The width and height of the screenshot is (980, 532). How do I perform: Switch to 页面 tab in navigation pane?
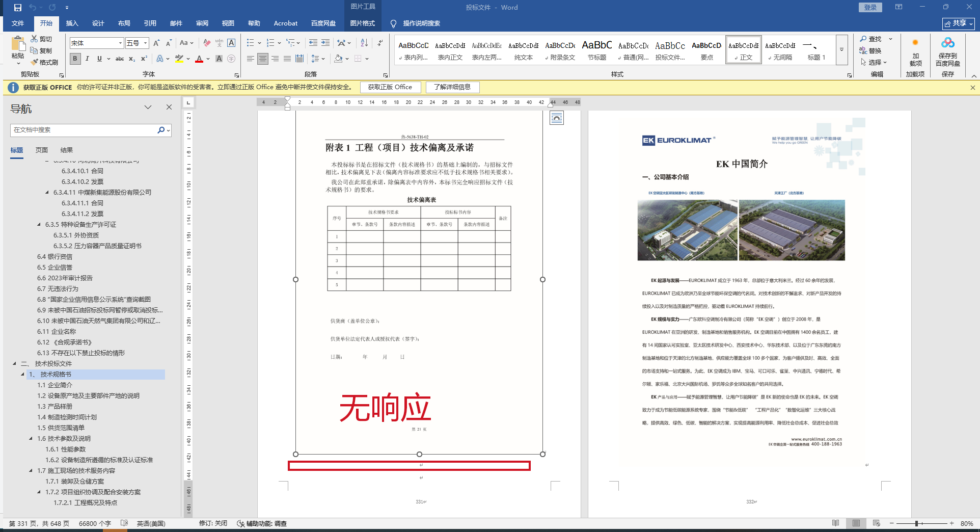pos(42,150)
